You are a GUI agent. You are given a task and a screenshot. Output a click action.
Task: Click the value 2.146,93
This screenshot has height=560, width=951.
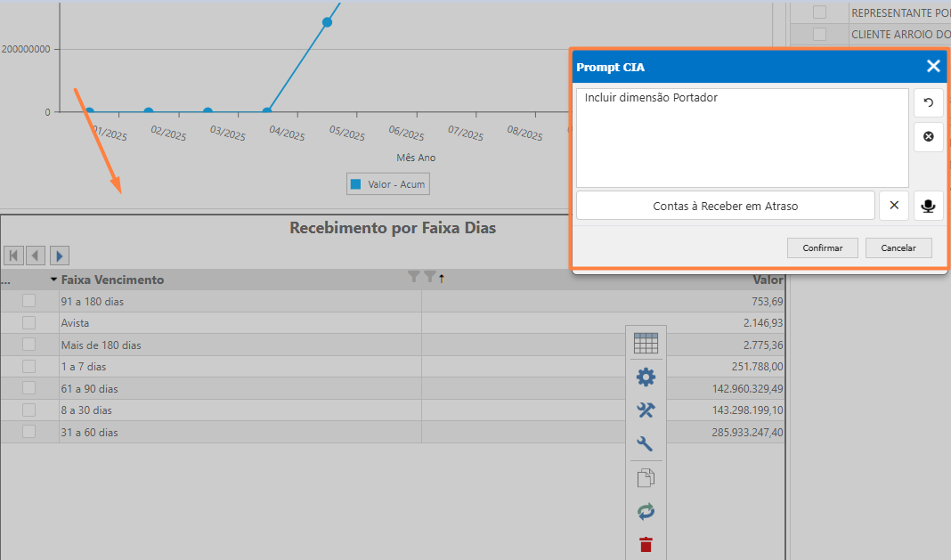click(x=764, y=323)
